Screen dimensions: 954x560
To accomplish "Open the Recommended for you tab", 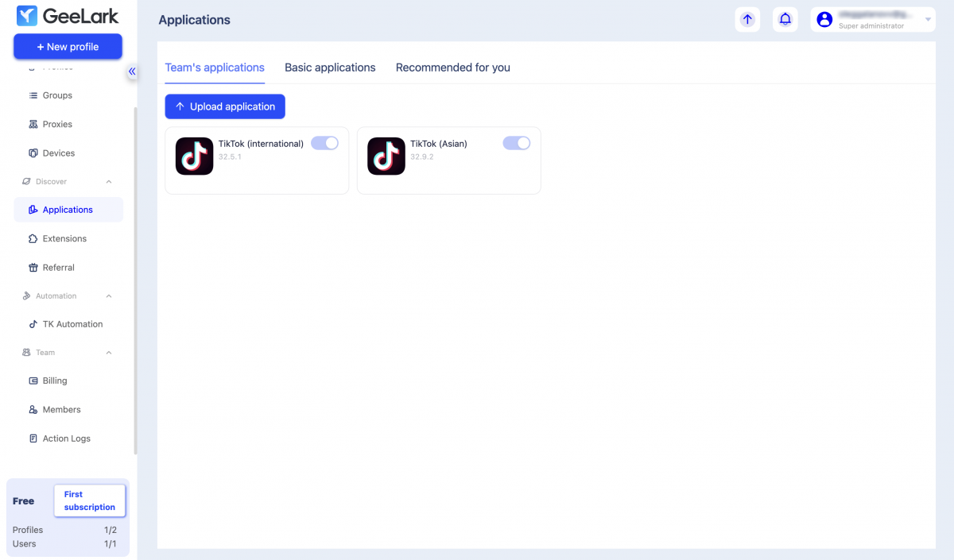I will pyautogui.click(x=453, y=68).
